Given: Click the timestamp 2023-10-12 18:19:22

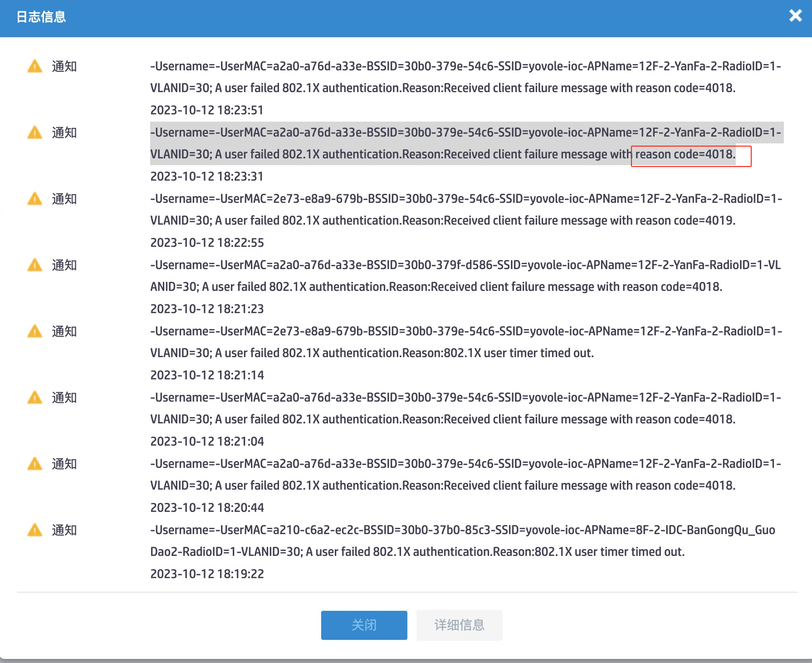Looking at the screenshot, I should [207, 574].
